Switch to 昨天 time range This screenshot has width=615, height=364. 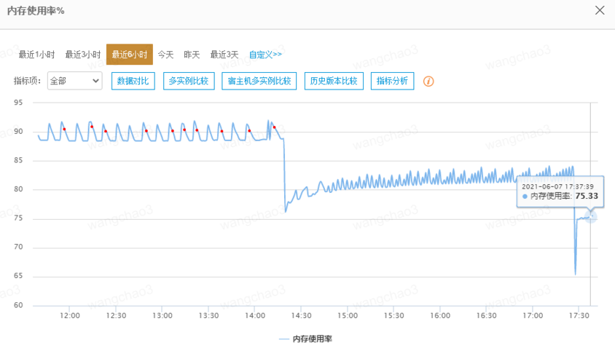click(192, 55)
